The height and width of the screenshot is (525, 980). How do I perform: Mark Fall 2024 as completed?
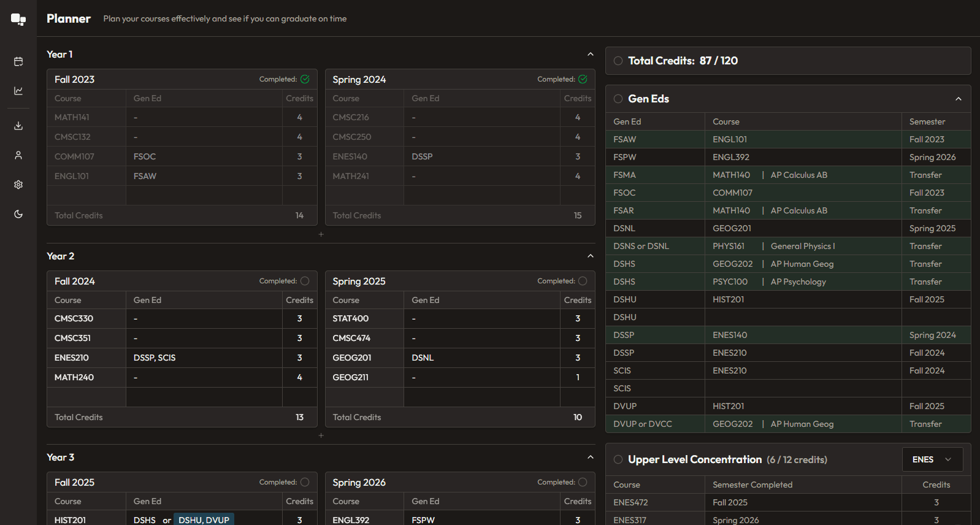click(305, 281)
